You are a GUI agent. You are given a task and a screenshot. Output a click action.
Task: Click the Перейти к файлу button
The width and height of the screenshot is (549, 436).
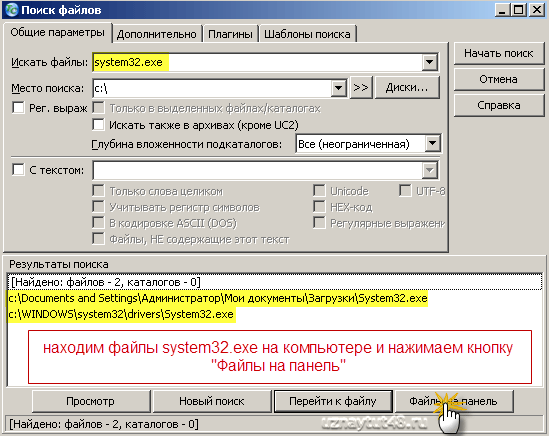tap(333, 401)
